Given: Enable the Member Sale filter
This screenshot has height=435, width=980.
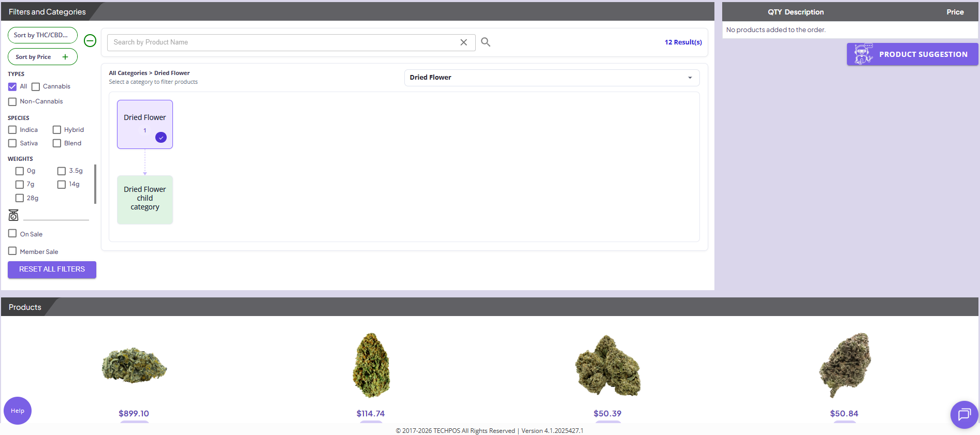Looking at the screenshot, I should pyautogui.click(x=12, y=251).
